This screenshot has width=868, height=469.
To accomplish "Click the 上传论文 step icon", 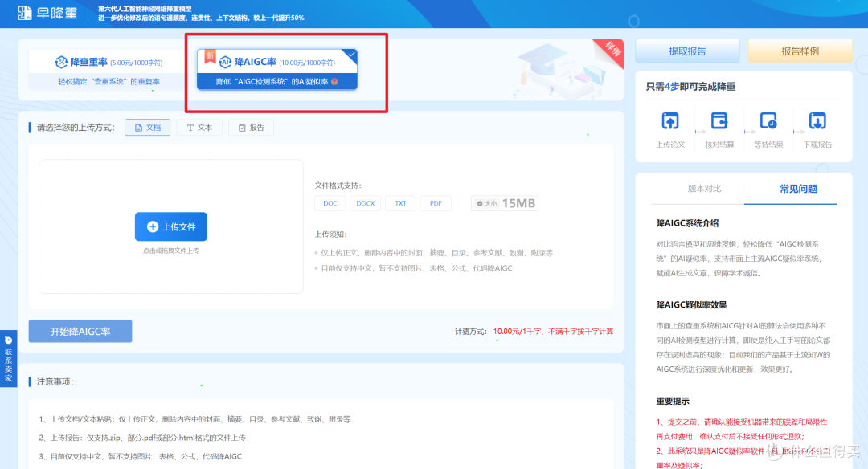I will tap(670, 120).
